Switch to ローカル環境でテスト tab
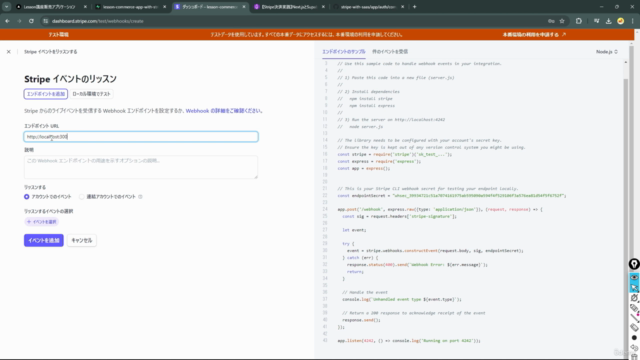Viewport: 640px width, 360px height. pos(91,94)
